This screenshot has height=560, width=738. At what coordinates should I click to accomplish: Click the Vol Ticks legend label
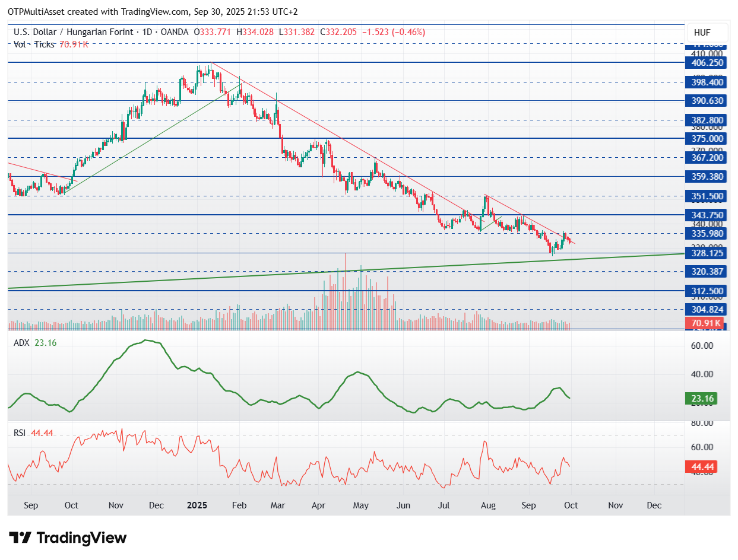pos(34,44)
